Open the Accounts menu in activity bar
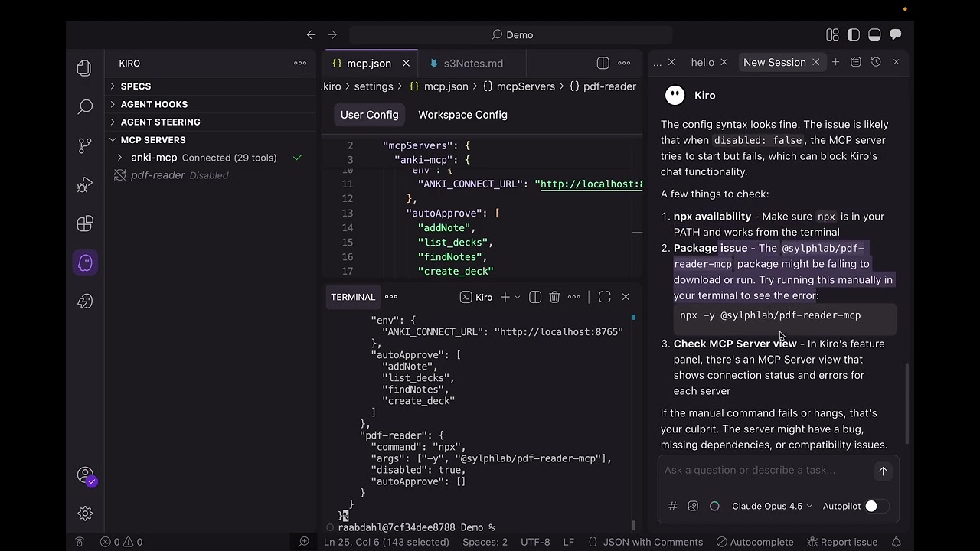 85,475
